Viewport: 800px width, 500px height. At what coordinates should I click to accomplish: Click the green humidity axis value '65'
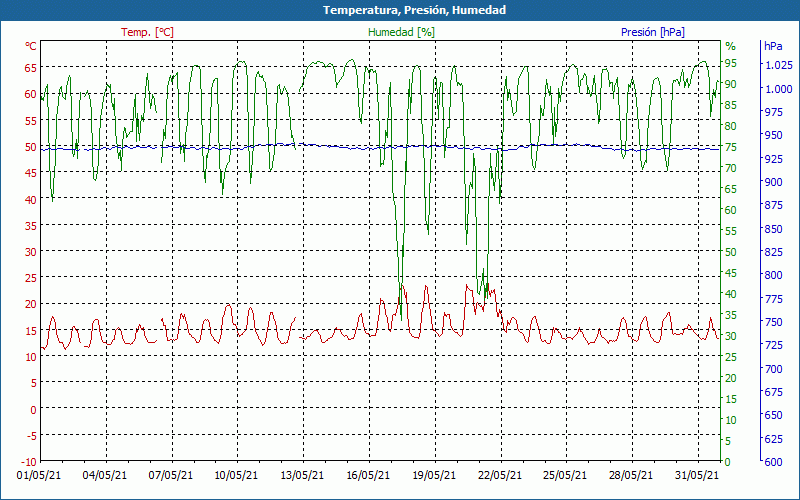tap(731, 189)
